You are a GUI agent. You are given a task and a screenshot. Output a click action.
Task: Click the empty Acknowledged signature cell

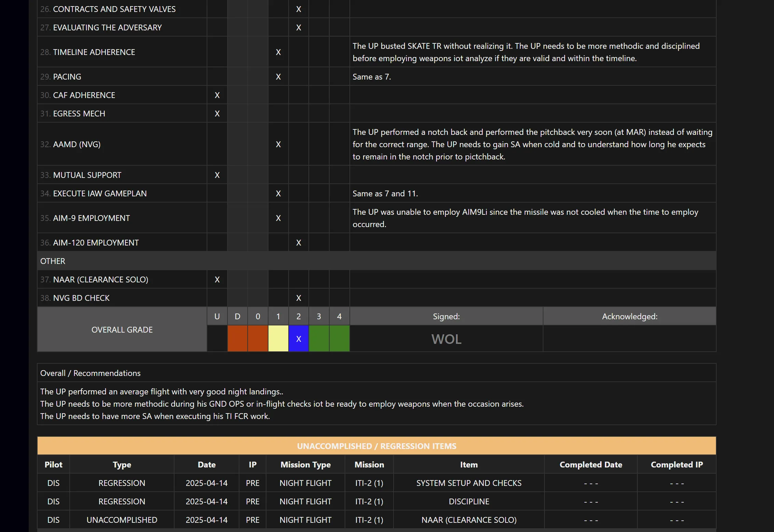coord(629,339)
